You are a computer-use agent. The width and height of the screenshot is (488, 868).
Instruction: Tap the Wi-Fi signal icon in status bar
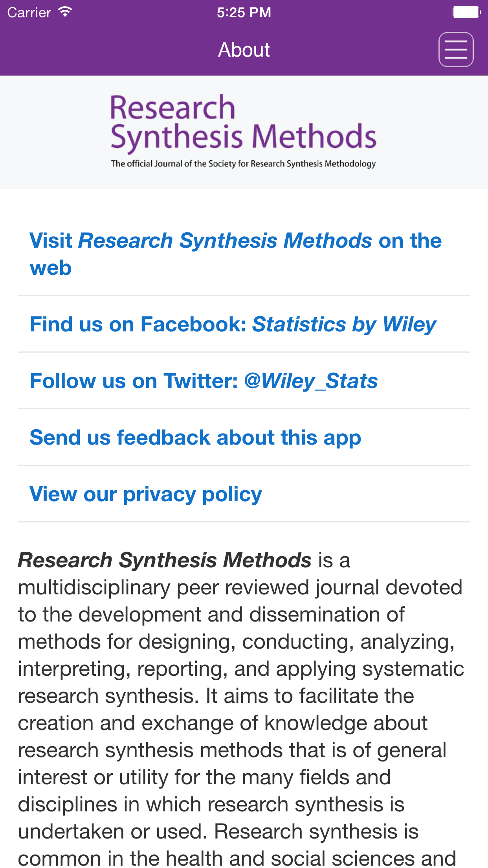[65, 12]
